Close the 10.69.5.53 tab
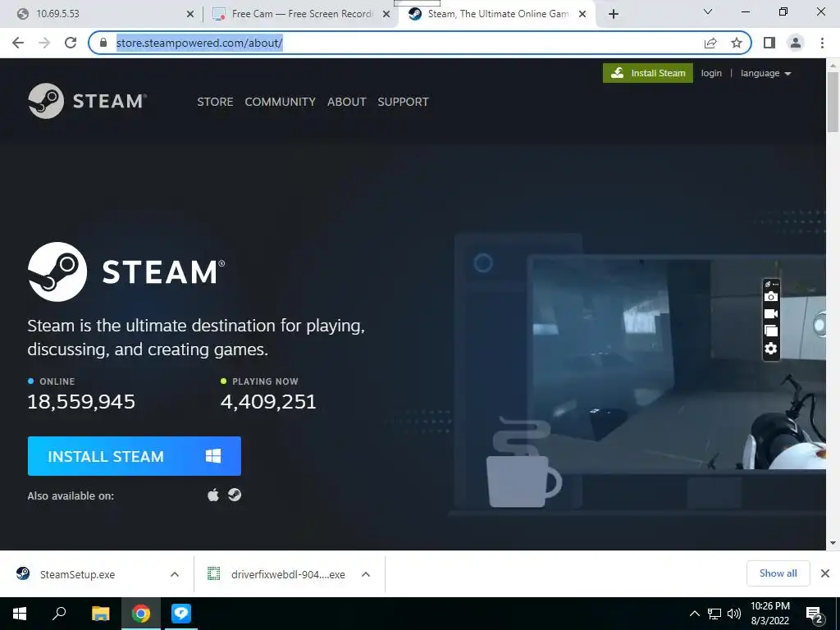The width and height of the screenshot is (840, 630). [190, 14]
